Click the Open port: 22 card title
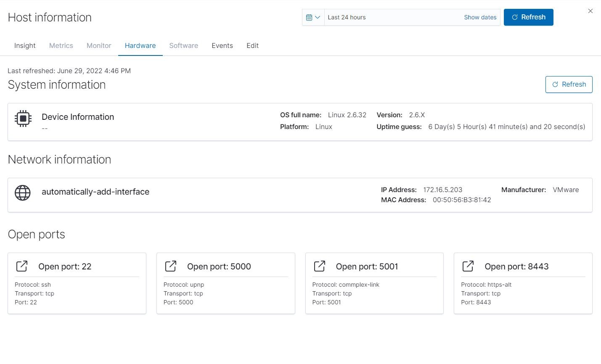 click(x=65, y=266)
